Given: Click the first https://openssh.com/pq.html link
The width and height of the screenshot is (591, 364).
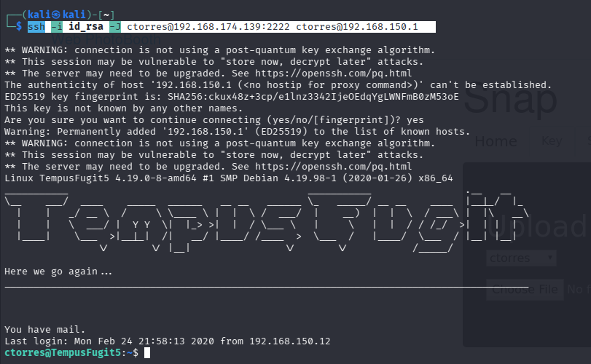Looking at the screenshot, I should point(333,73).
